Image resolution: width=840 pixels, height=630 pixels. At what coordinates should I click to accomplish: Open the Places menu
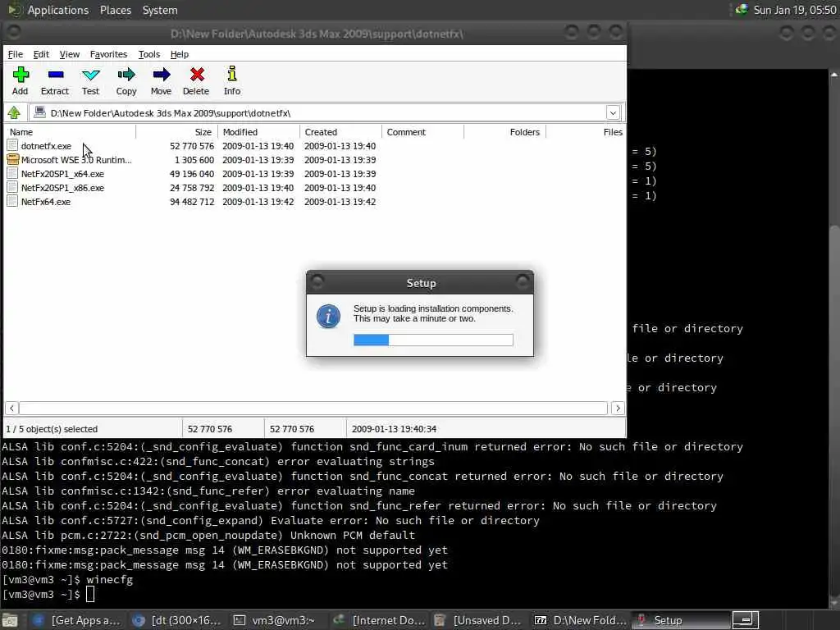[116, 10]
